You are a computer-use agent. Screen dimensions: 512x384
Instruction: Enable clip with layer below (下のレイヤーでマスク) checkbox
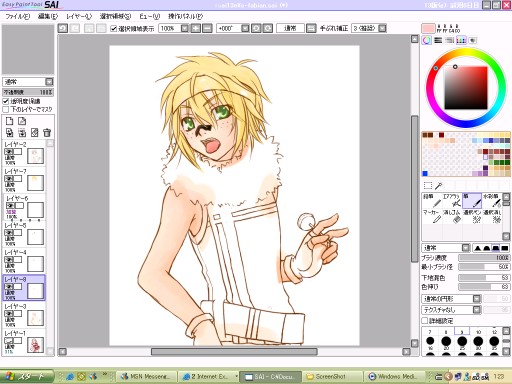point(6,109)
